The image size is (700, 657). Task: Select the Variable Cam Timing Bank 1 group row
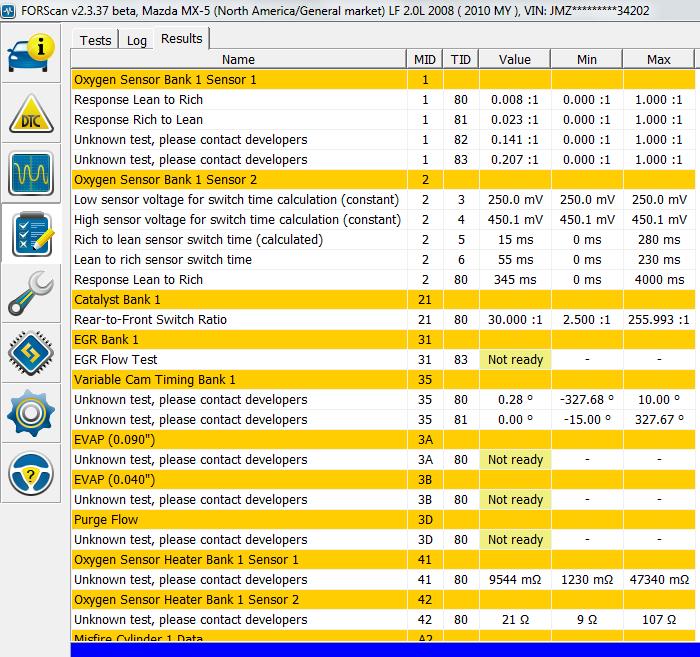383,380
